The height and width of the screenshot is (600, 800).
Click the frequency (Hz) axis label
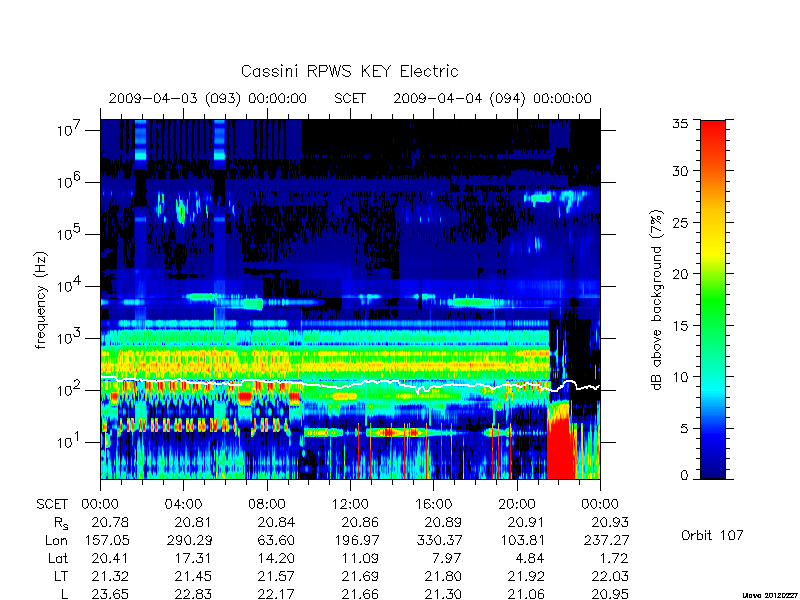(x=41, y=300)
